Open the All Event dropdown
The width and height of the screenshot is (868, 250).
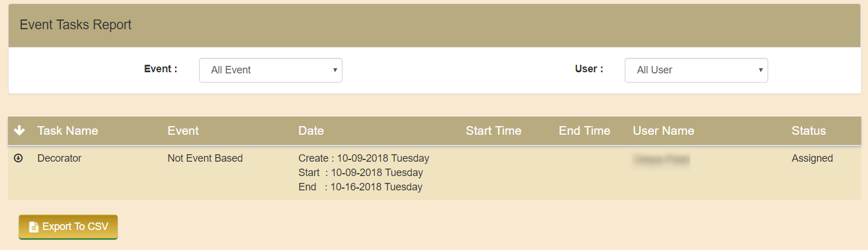[271, 70]
